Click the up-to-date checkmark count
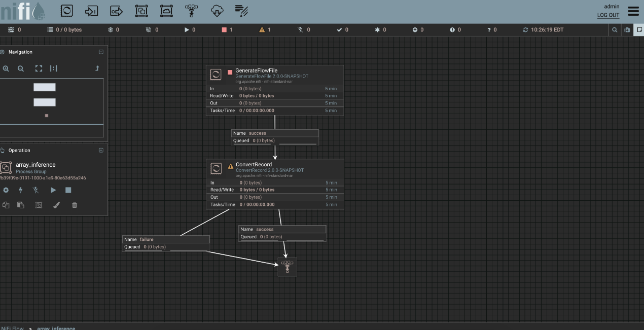The width and height of the screenshot is (644, 330). click(343, 30)
